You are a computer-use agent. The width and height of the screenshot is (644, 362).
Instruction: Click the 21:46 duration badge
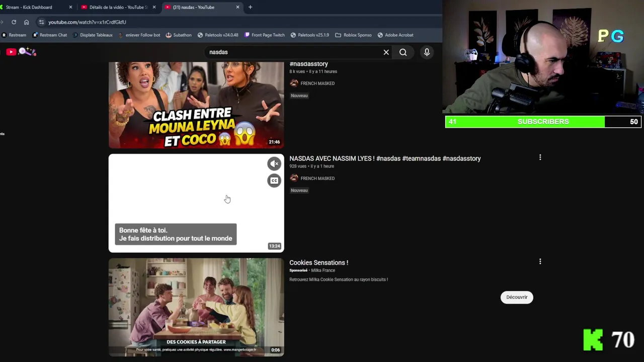[274, 142]
